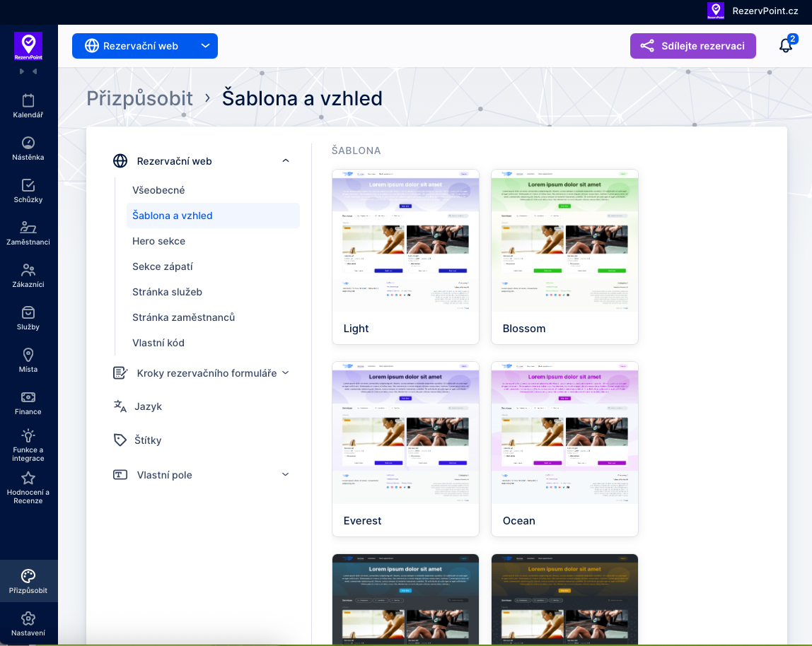Click the globe icon in Rezervační web button
812x646 pixels.
click(x=92, y=46)
